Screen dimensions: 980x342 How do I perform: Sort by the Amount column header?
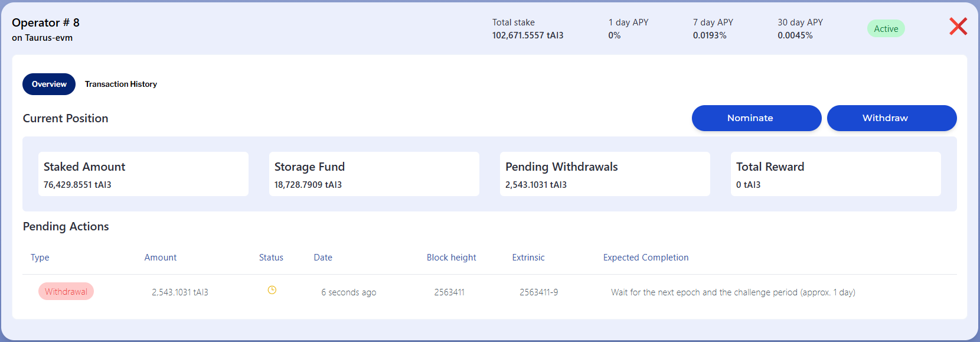161,258
